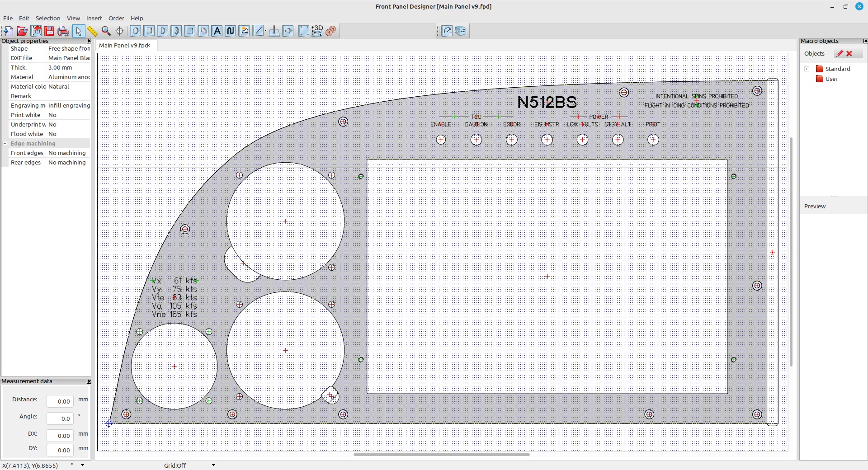Open the Insert menu
This screenshot has height=470, width=868.
point(94,18)
